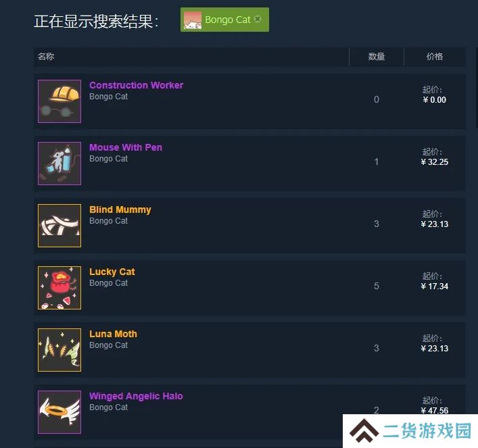Viewport: 478px width, 448px height.
Task: Sort listings by the 数量 column
Action: (376, 56)
